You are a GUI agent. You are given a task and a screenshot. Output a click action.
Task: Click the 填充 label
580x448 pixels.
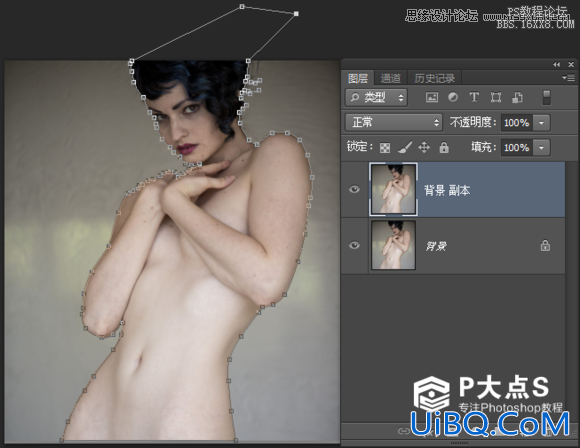(483, 147)
